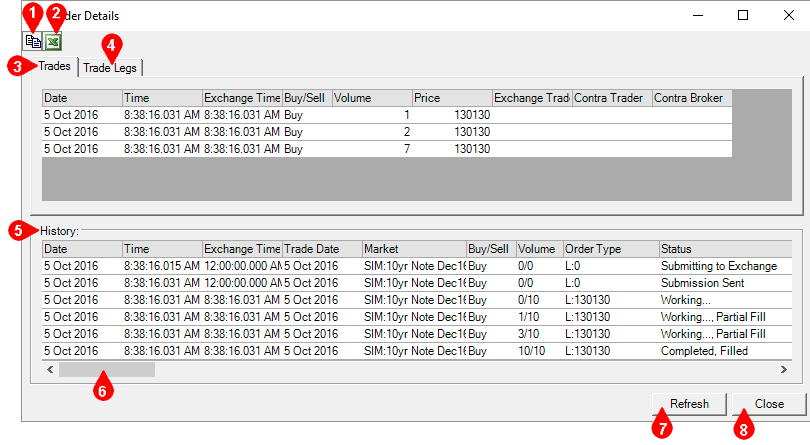Click the Copy to clipboard icon
The height and width of the screenshot is (445, 810).
tap(33, 42)
